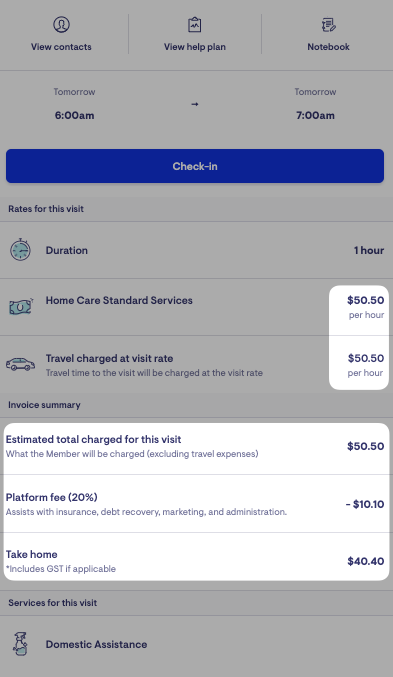This screenshot has width=393, height=677.
Task: Click the spray bottle Domestic Assistance icon
Action: click(x=20, y=644)
